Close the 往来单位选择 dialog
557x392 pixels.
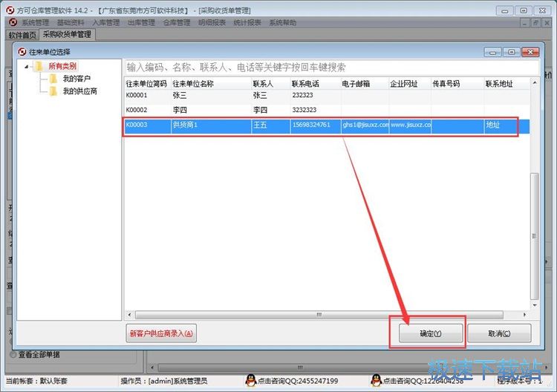tap(530, 52)
